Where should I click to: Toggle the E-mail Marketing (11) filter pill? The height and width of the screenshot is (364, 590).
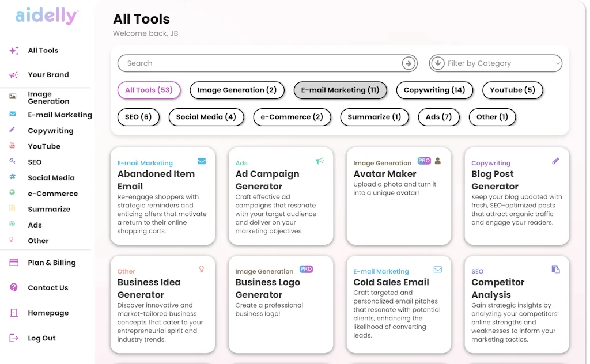click(x=340, y=90)
